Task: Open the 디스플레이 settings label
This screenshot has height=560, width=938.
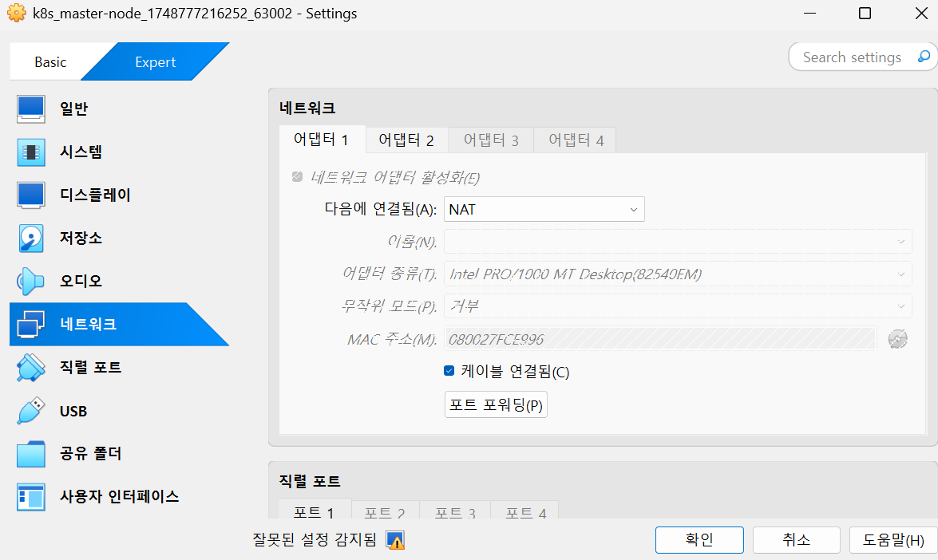Action: click(x=95, y=195)
